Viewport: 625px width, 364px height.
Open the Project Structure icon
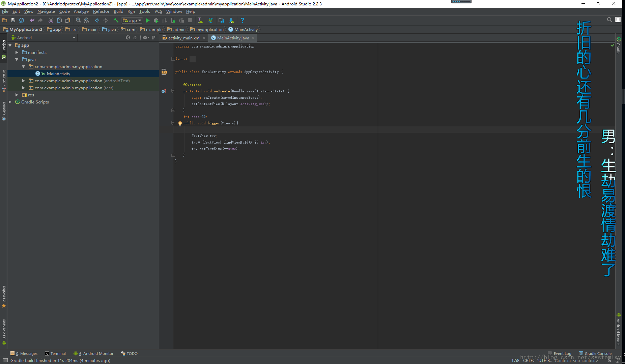tap(221, 21)
